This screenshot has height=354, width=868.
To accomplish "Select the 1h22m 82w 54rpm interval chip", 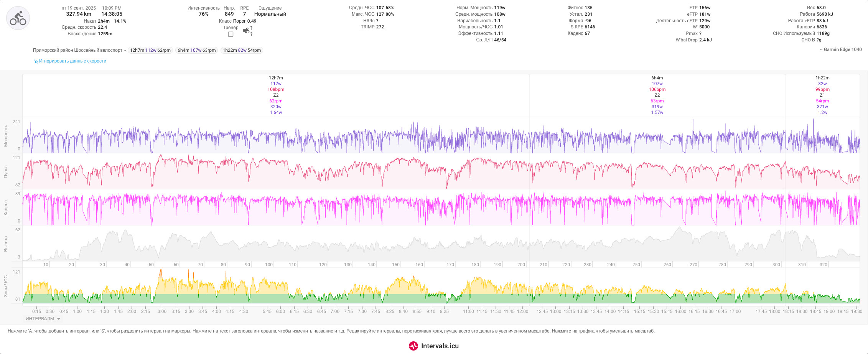I will click(x=242, y=50).
